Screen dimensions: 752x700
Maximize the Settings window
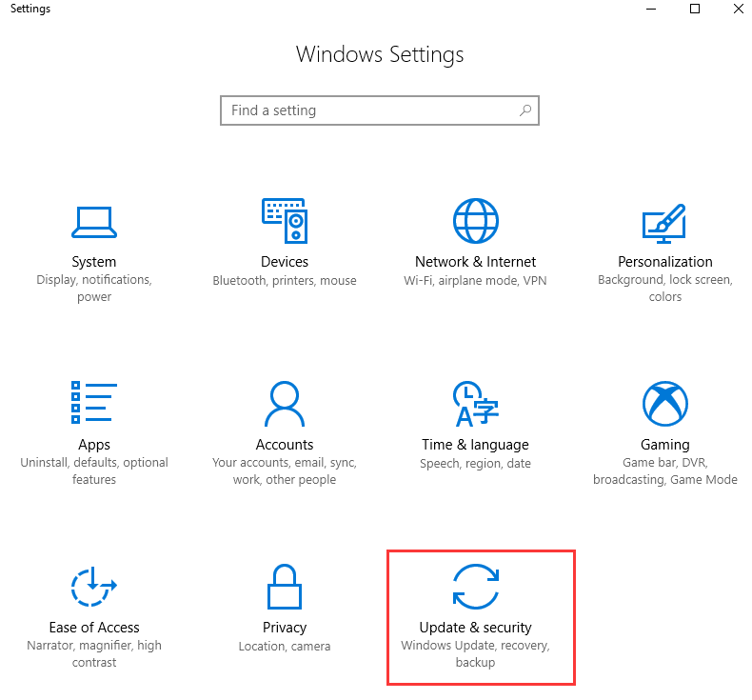coord(695,9)
